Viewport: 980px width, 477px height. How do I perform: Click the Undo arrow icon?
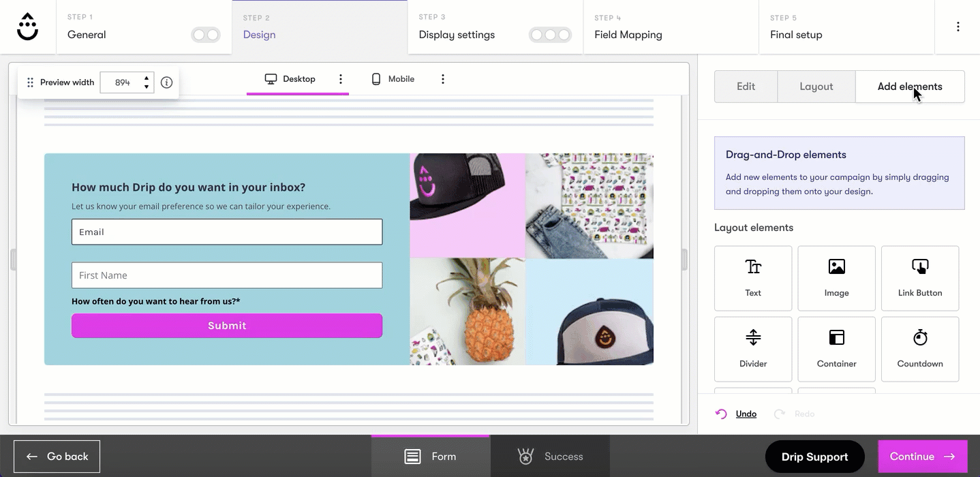[x=721, y=414]
